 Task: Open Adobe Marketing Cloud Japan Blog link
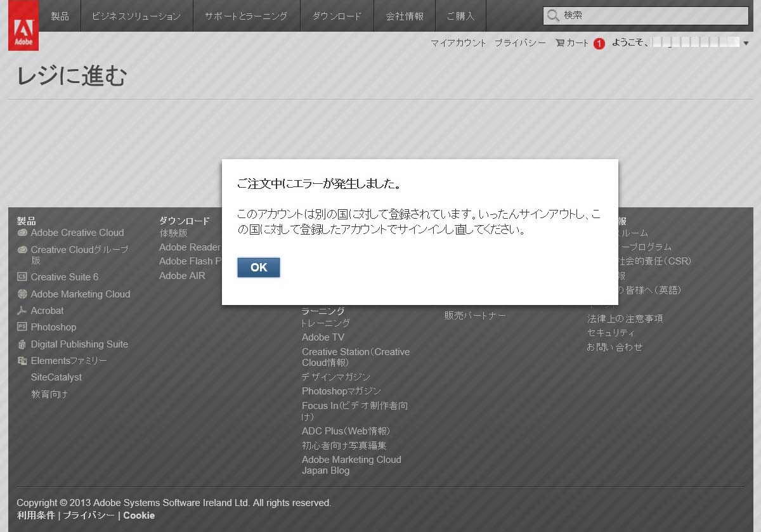351,465
